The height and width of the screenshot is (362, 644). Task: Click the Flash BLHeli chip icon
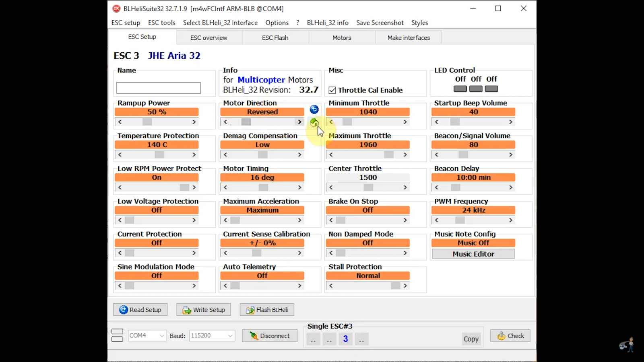click(x=250, y=310)
